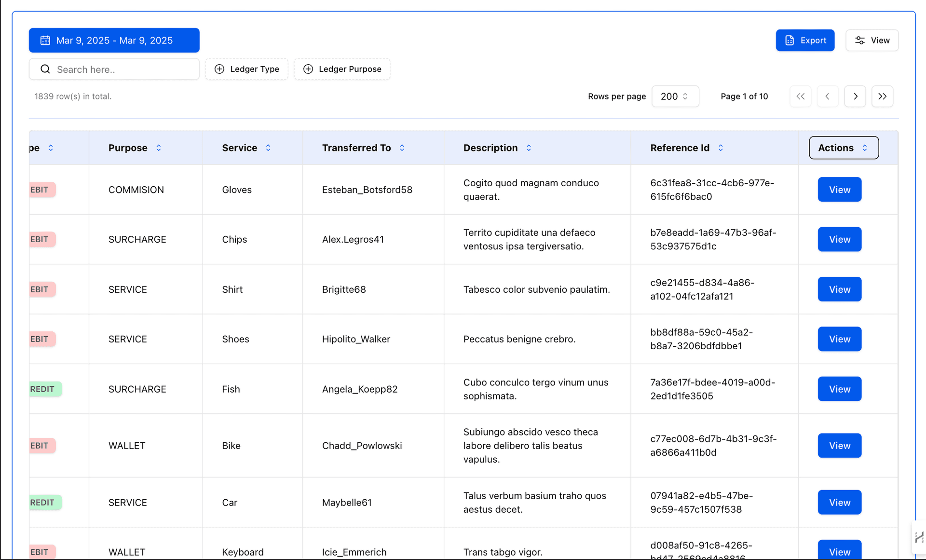
Task: Sort by Transferred To column arrows
Action: click(x=402, y=148)
